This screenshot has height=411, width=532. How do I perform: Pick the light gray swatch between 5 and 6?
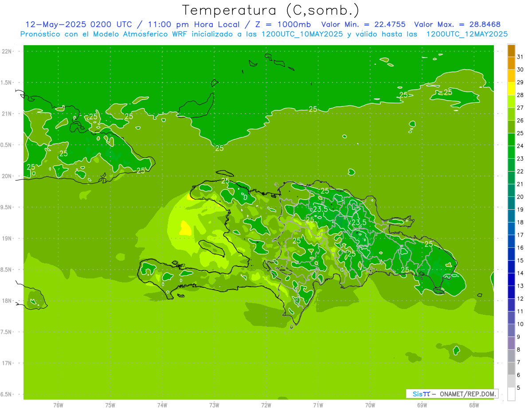[x=511, y=381]
